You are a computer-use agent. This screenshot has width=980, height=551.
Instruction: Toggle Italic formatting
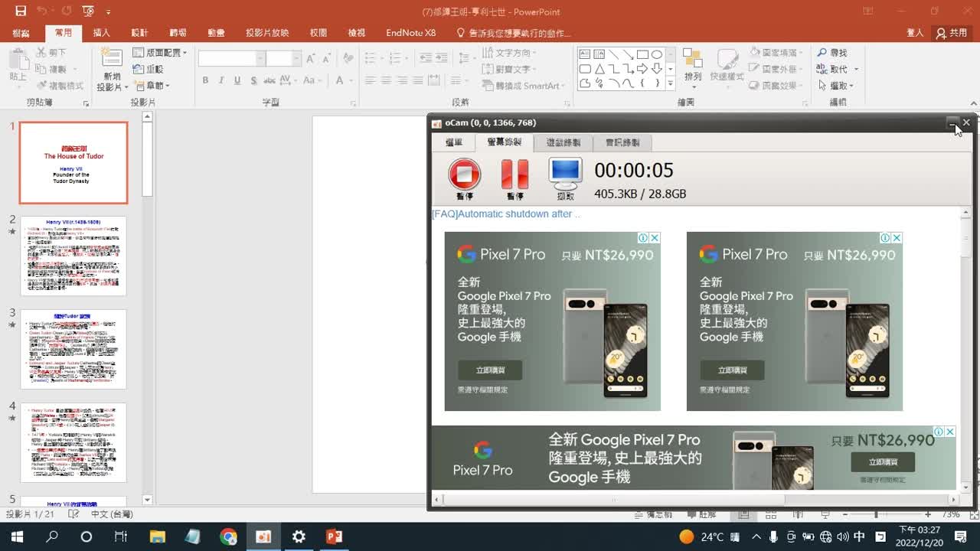(x=221, y=80)
